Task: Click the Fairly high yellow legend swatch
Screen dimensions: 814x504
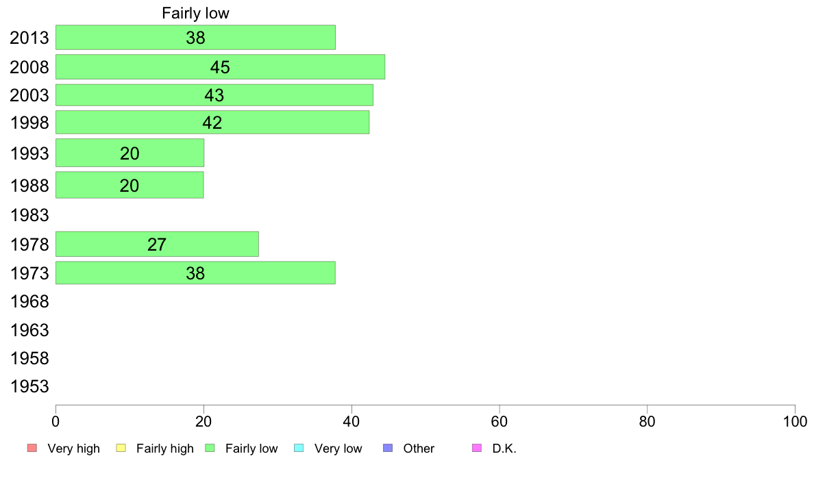Action: (x=121, y=448)
